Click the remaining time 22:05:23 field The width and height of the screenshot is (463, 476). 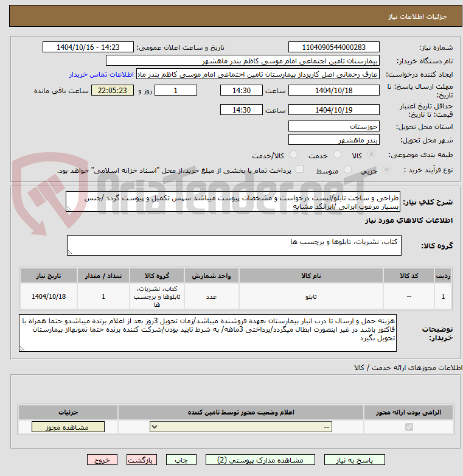pos(113,91)
